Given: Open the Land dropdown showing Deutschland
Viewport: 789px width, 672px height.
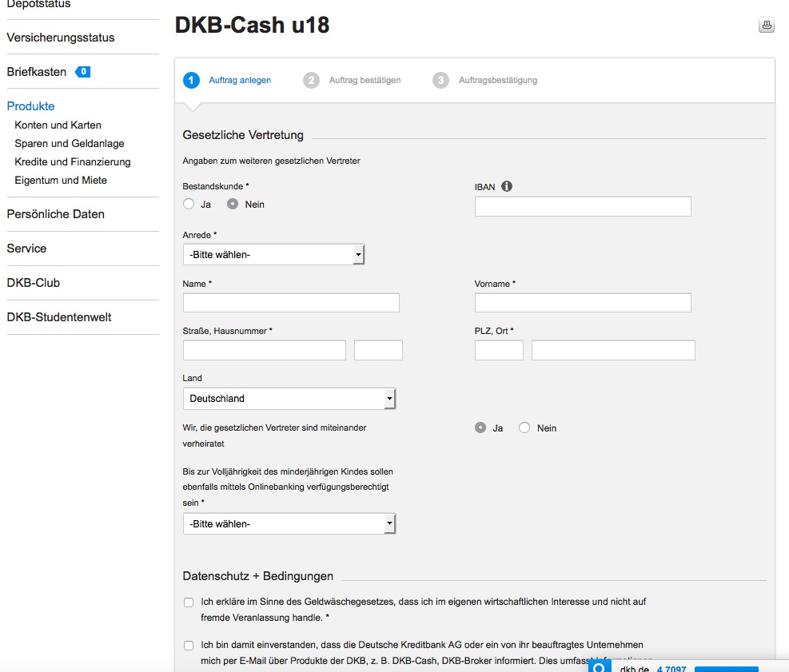Looking at the screenshot, I should tap(289, 399).
